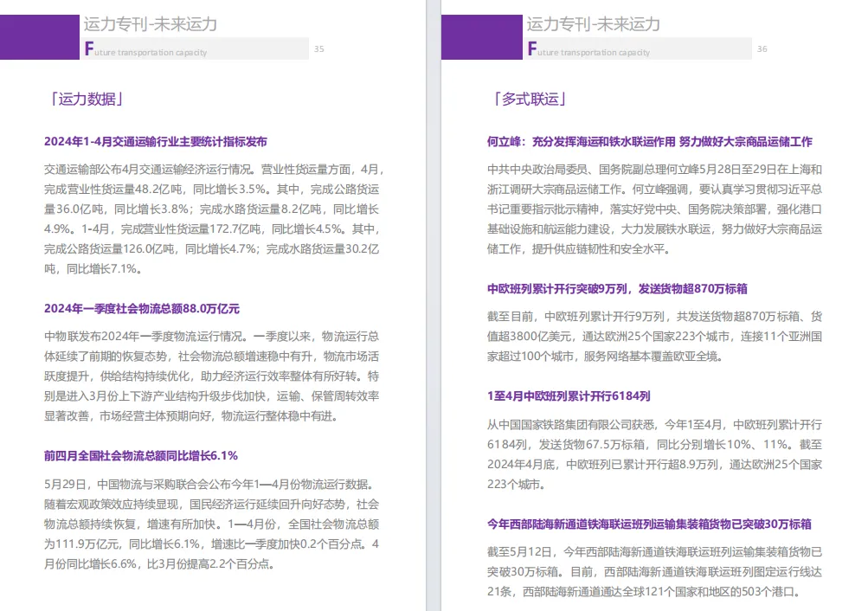
Task: Click the line starting 中共中央政治局委员、国务院副总理何立峰
Action: click(654, 170)
